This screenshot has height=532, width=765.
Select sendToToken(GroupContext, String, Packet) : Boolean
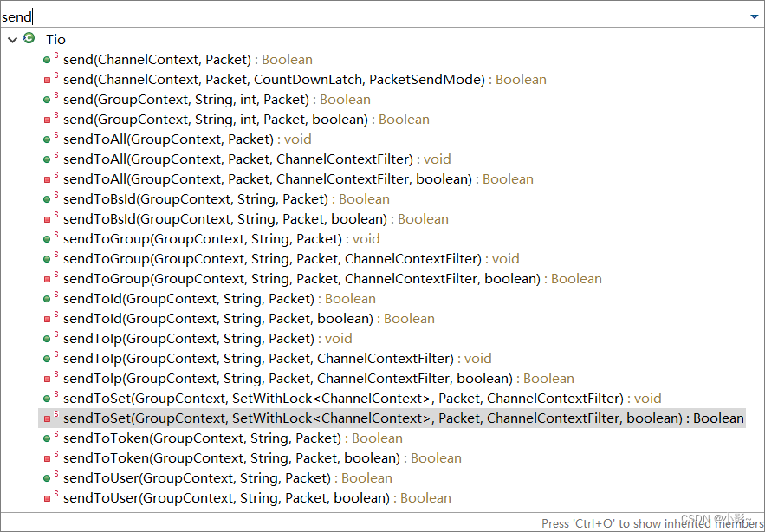pyautogui.click(x=233, y=438)
